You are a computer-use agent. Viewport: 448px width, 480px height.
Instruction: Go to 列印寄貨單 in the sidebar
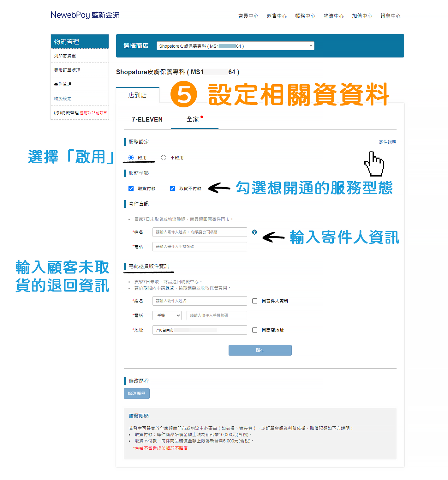coord(64,56)
